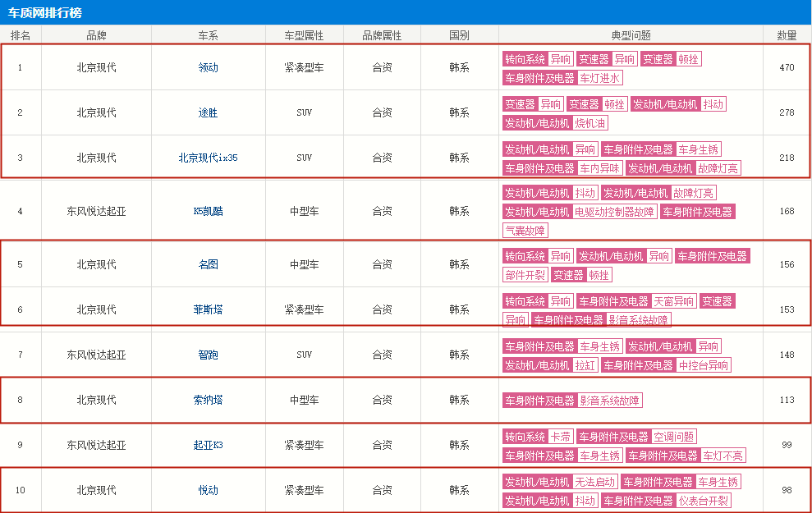This screenshot has height=513, width=812.
Task: Select the 卡滞 steering issue tag
Action: click(x=560, y=437)
